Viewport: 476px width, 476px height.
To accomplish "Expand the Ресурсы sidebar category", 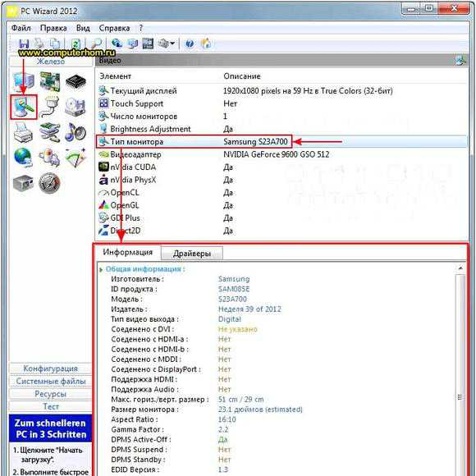I will 51,394.
